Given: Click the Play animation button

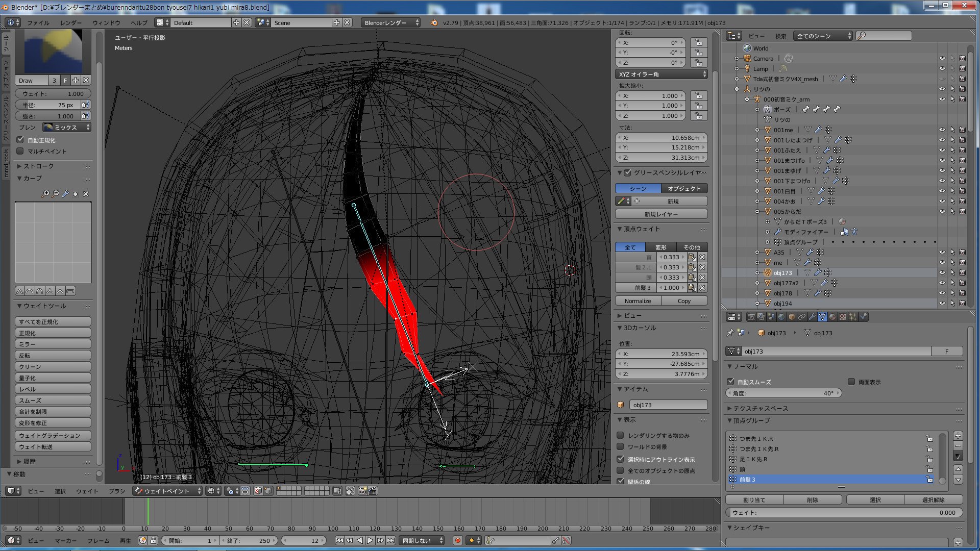Looking at the screenshot, I should (370, 540).
